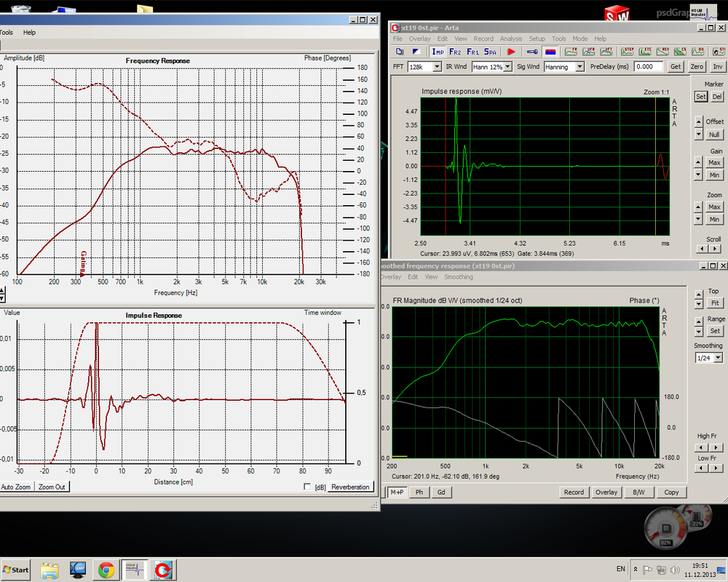Click the audio device connector icon in Arta

click(533, 52)
